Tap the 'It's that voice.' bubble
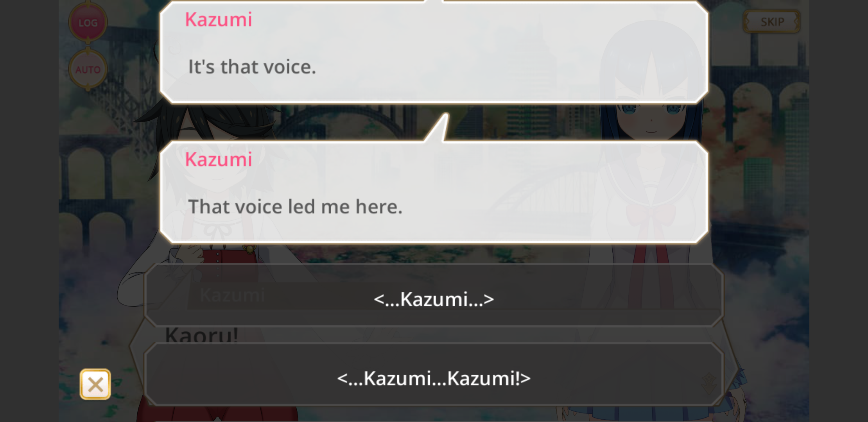 click(x=434, y=53)
